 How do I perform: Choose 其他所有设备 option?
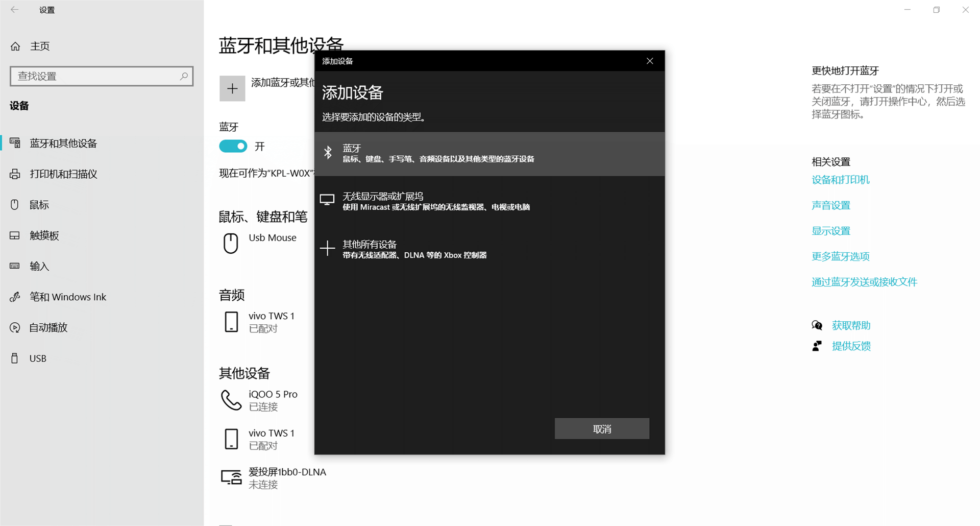[489, 249]
